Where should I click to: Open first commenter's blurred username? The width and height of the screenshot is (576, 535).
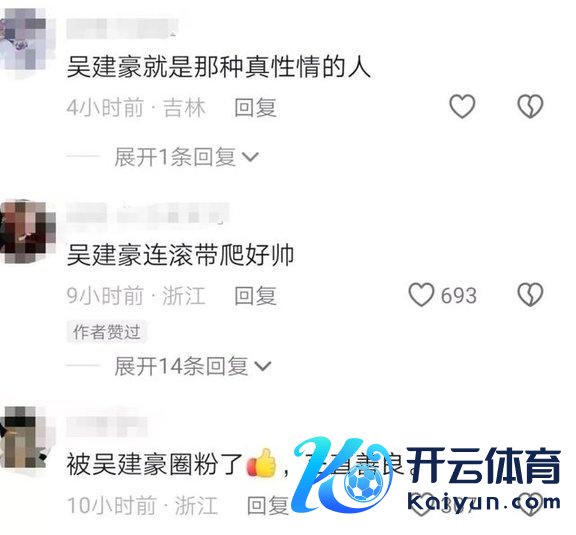pos(121,28)
